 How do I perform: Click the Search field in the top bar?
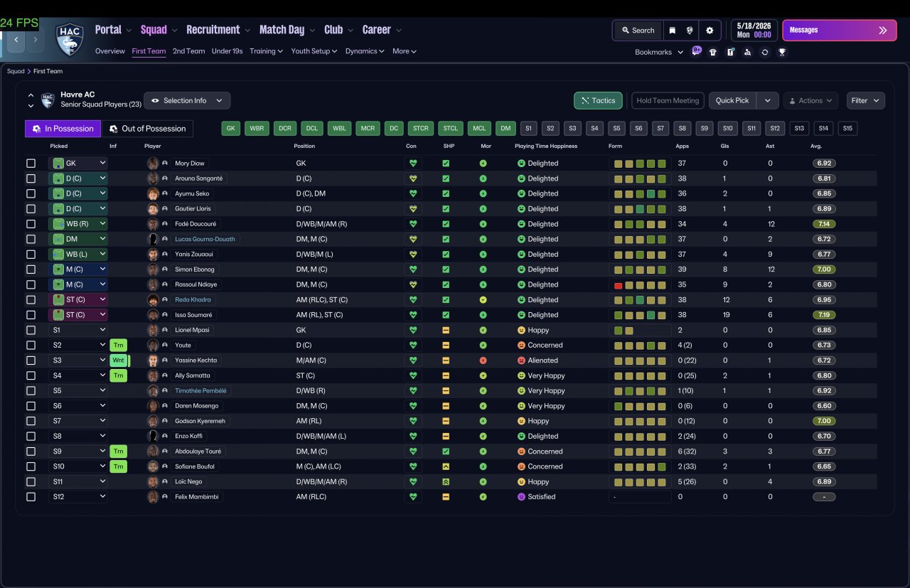[638, 31]
